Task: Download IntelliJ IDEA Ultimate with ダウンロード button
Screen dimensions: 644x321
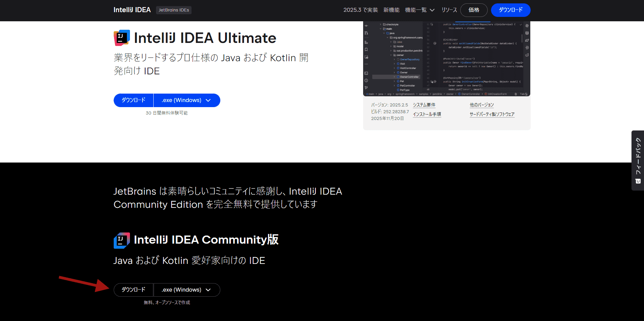Action: point(133,100)
